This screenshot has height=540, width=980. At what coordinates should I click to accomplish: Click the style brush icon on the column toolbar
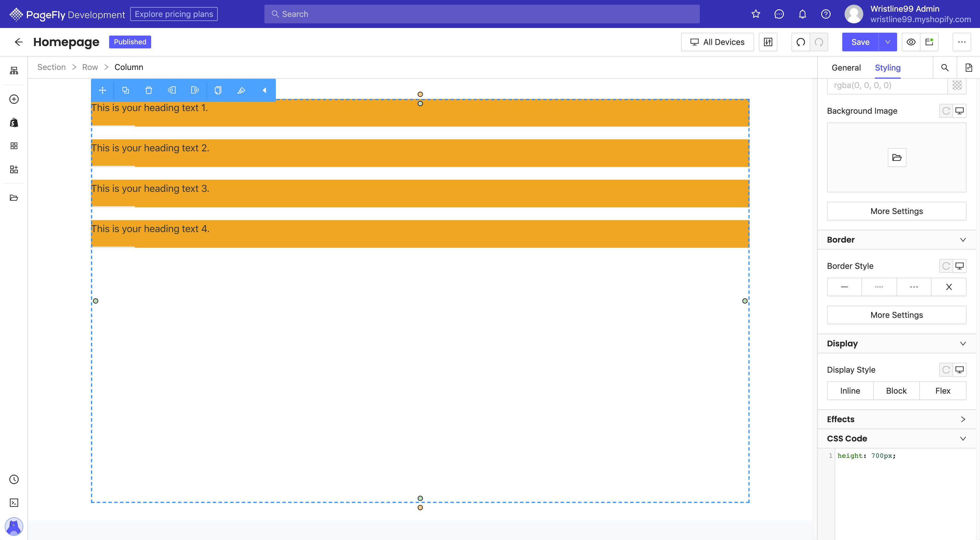coord(241,90)
